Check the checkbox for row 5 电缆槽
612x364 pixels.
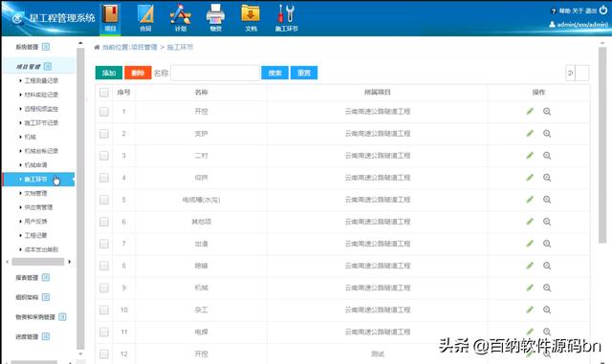point(104,200)
